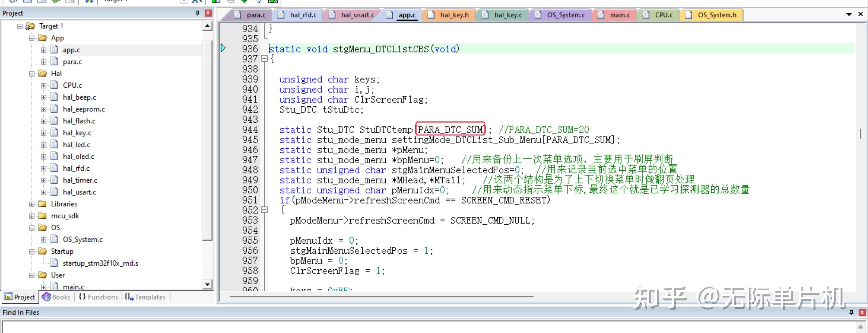Viewport: 868px width, 333px height.
Task: Close the active editor tab with X
Action: 861,14
